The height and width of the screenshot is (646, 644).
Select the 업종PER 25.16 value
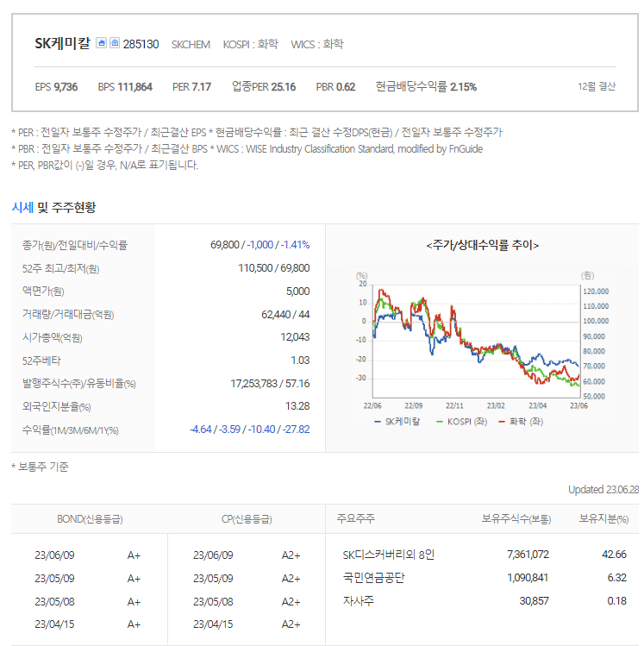pyautogui.click(x=264, y=86)
